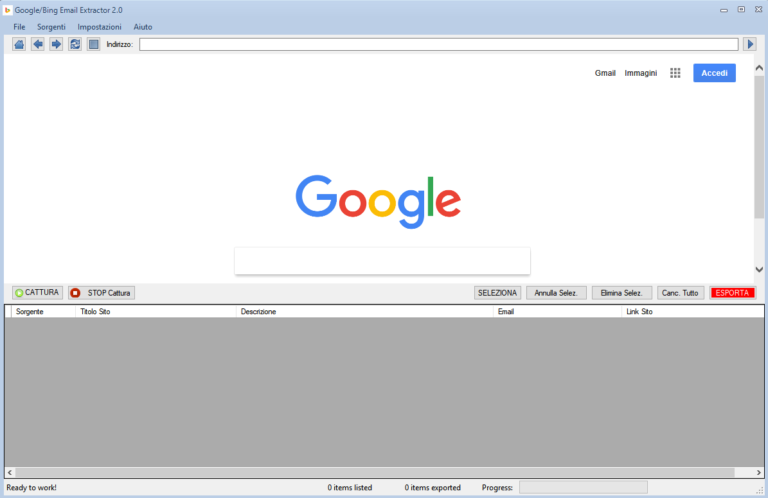Open the Sorgenti menu
The width and height of the screenshot is (768, 498).
click(51, 26)
